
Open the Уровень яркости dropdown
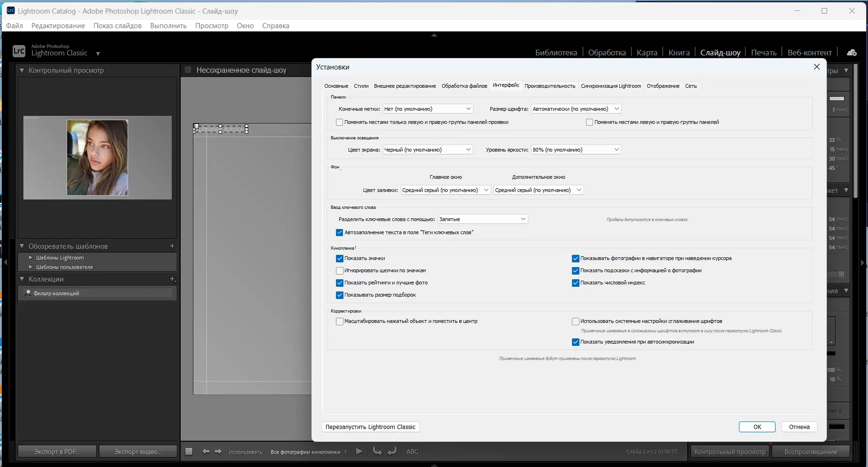pyautogui.click(x=576, y=150)
